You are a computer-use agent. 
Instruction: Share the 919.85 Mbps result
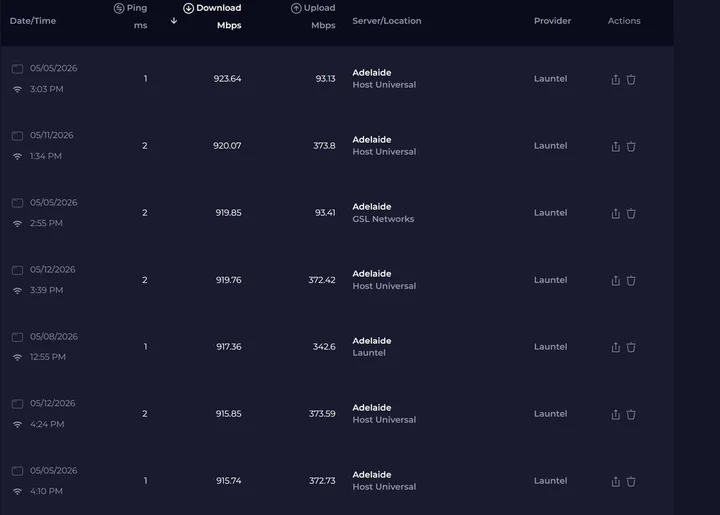(x=615, y=213)
